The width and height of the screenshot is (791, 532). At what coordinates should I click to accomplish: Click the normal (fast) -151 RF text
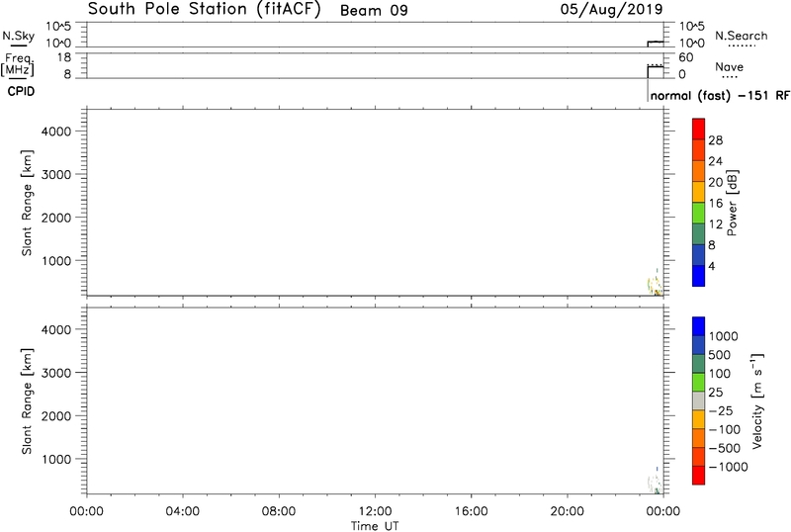[720, 95]
